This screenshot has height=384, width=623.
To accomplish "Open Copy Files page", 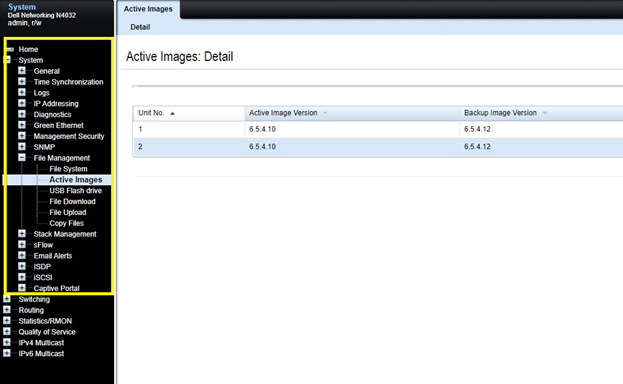I will pyautogui.click(x=66, y=223).
